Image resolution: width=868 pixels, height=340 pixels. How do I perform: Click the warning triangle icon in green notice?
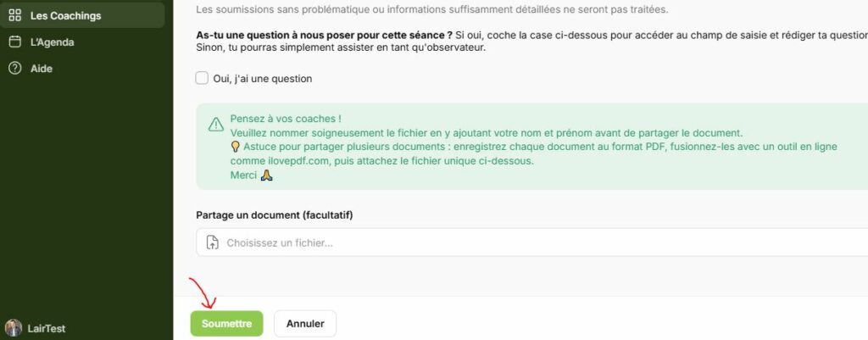[216, 125]
